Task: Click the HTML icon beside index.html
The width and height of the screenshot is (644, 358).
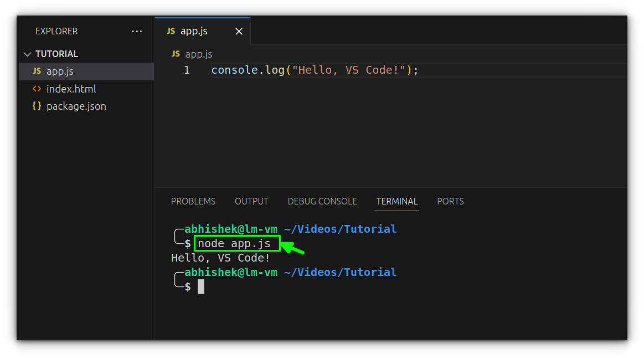Action: (37, 89)
